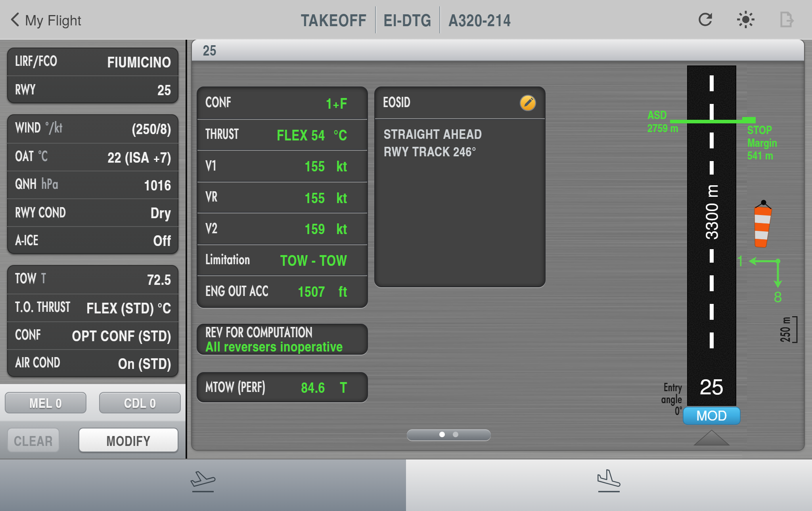This screenshot has width=812, height=511.
Task: Tap the AIR COND On (STD) row
Action: 93,363
